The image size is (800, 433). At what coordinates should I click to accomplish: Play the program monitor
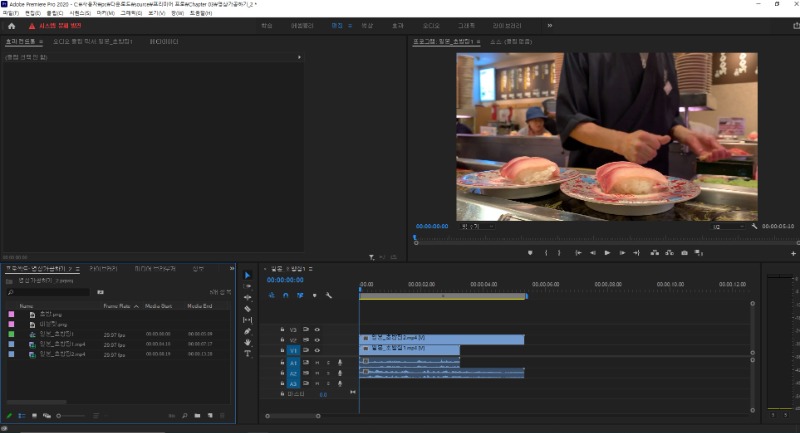[607, 253]
